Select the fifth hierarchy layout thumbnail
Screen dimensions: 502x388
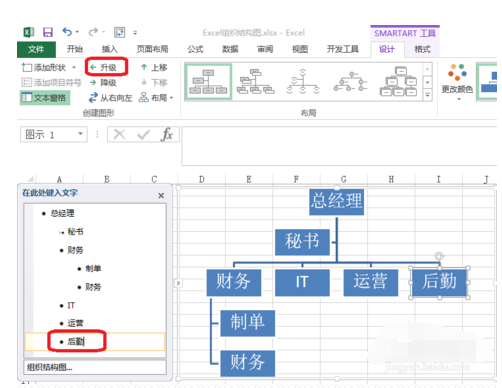tap(398, 82)
